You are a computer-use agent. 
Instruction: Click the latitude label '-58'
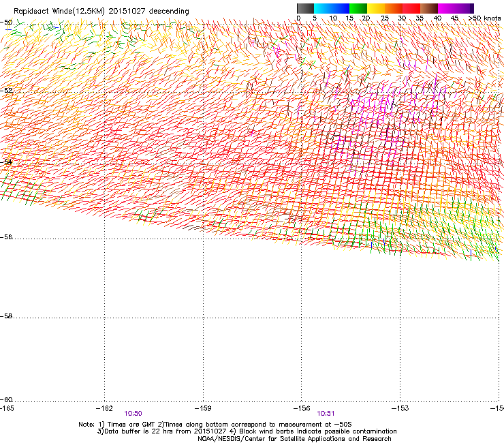click(6, 316)
